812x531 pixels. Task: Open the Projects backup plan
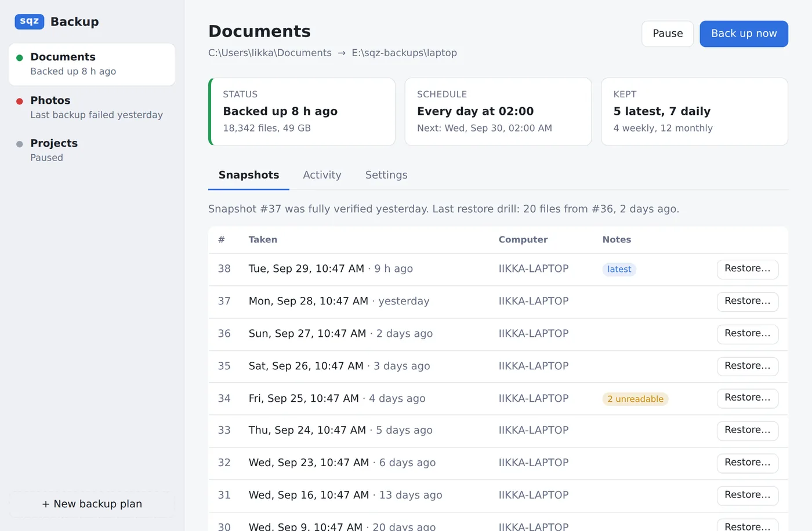click(92, 150)
